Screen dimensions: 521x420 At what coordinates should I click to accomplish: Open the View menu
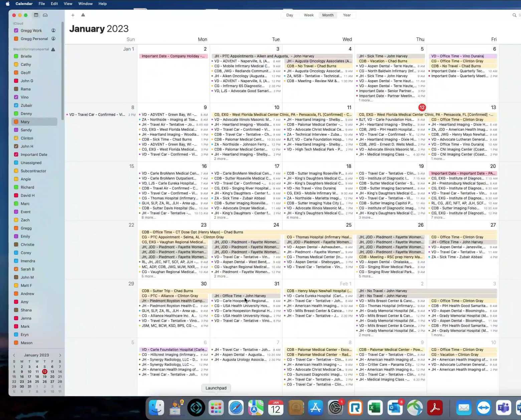click(x=68, y=4)
